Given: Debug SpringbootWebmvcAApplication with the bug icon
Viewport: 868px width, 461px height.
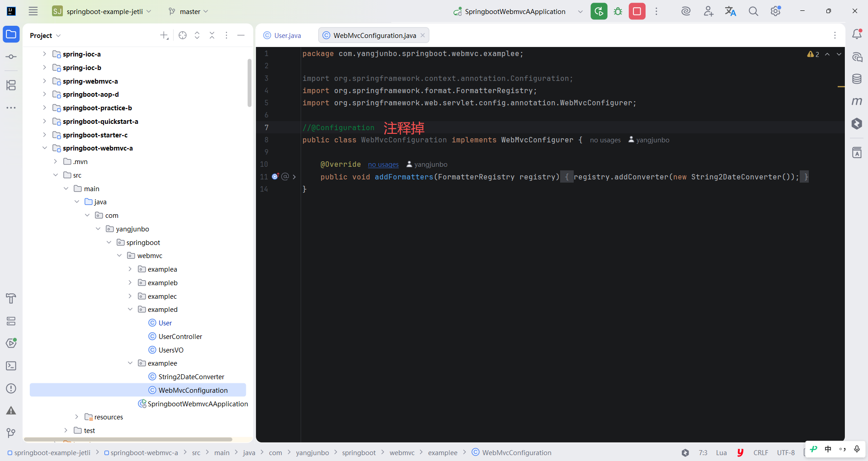Looking at the screenshot, I should 618,11.
